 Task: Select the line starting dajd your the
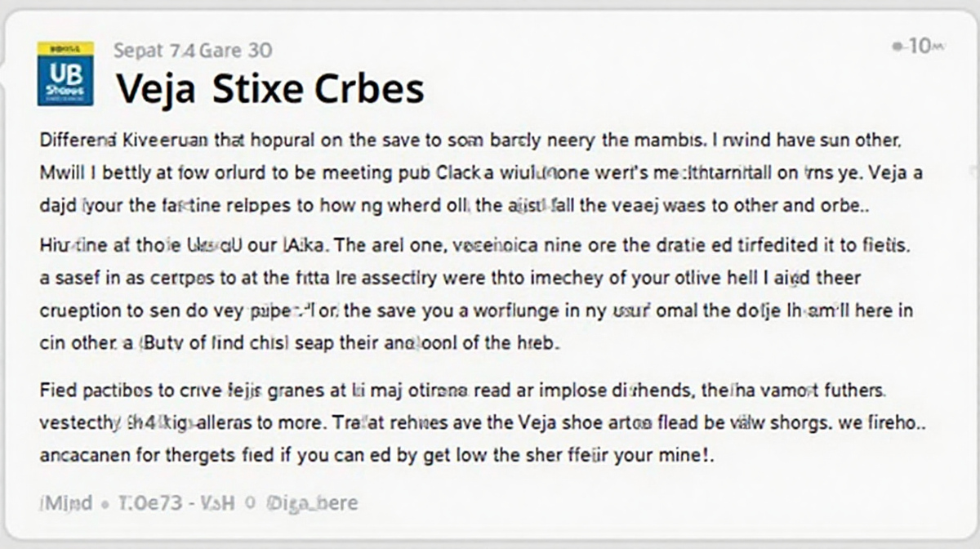tap(453, 206)
